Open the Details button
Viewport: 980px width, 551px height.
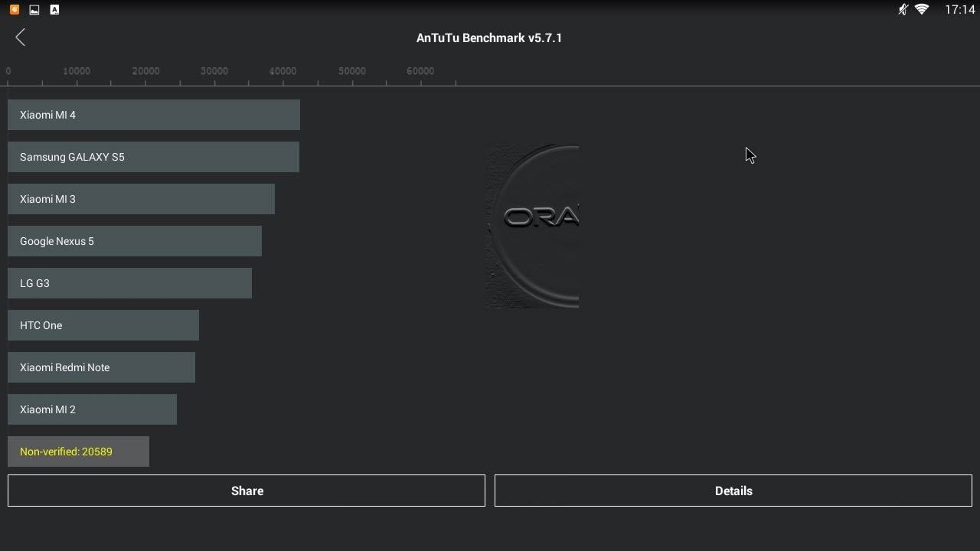tap(733, 491)
